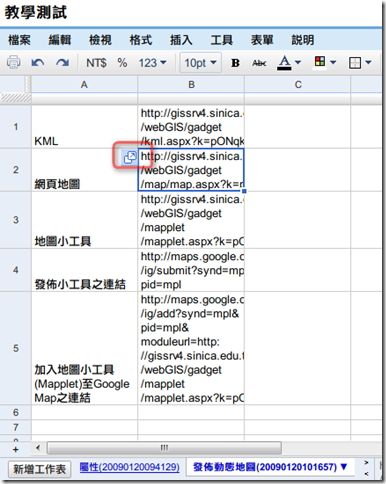Select the 發佈小工具之連結 cell

pyautogui.click(x=84, y=270)
